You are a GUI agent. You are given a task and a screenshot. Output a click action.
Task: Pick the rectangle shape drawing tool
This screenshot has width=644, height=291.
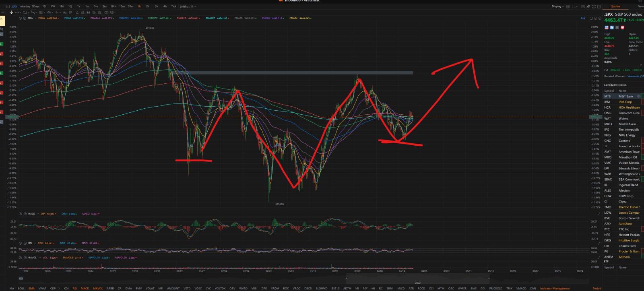(x=25, y=12)
